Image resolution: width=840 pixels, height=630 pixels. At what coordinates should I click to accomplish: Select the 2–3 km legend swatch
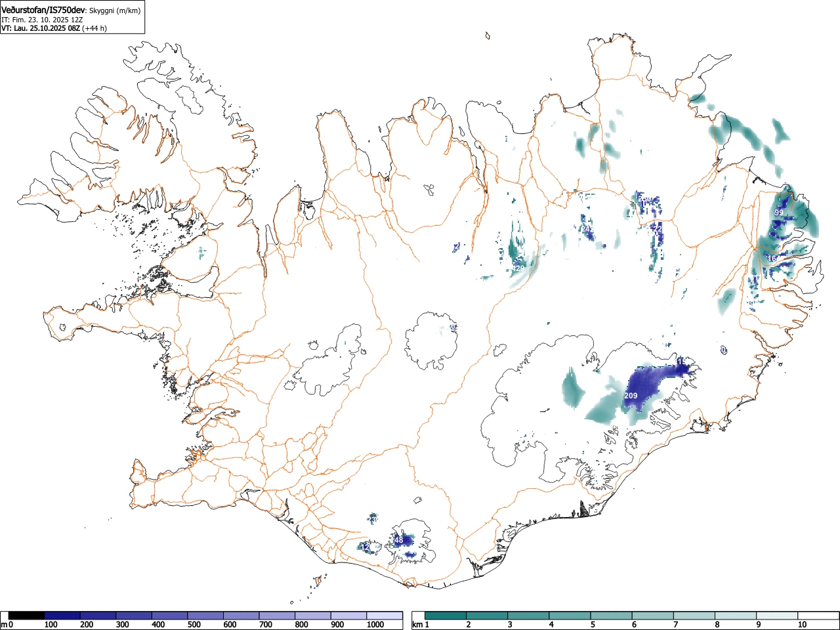point(488,616)
